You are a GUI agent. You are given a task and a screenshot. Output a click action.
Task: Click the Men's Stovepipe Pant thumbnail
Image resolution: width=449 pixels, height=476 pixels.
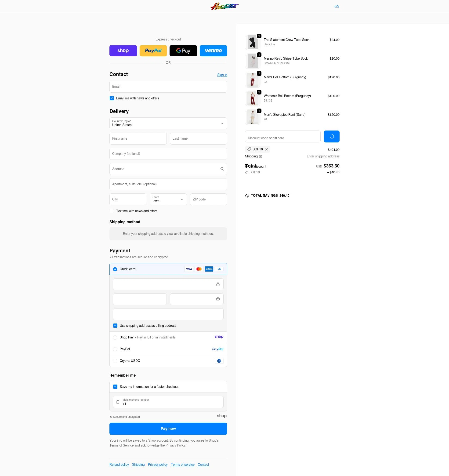252,117
